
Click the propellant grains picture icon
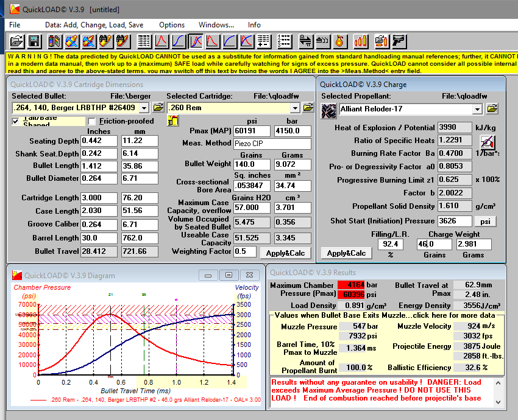tap(328, 111)
